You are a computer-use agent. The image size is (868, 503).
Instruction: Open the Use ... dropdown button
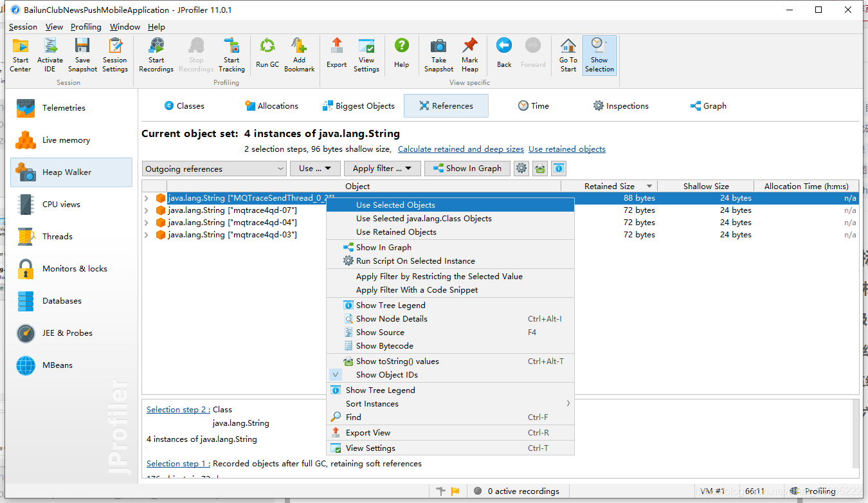[315, 169]
